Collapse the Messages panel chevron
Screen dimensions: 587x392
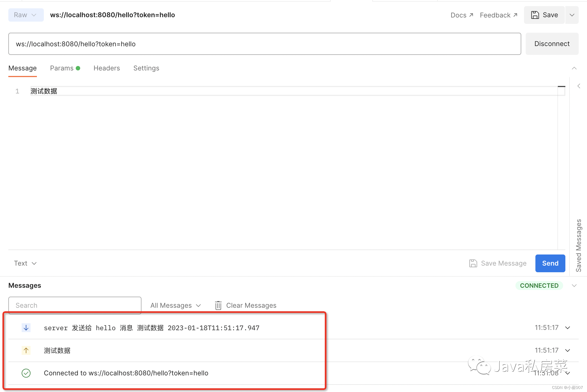[x=574, y=286]
